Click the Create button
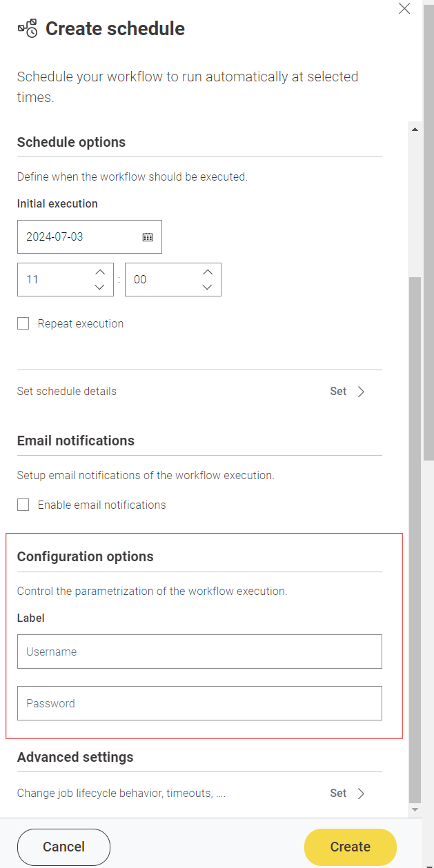434x868 pixels. pyautogui.click(x=350, y=847)
